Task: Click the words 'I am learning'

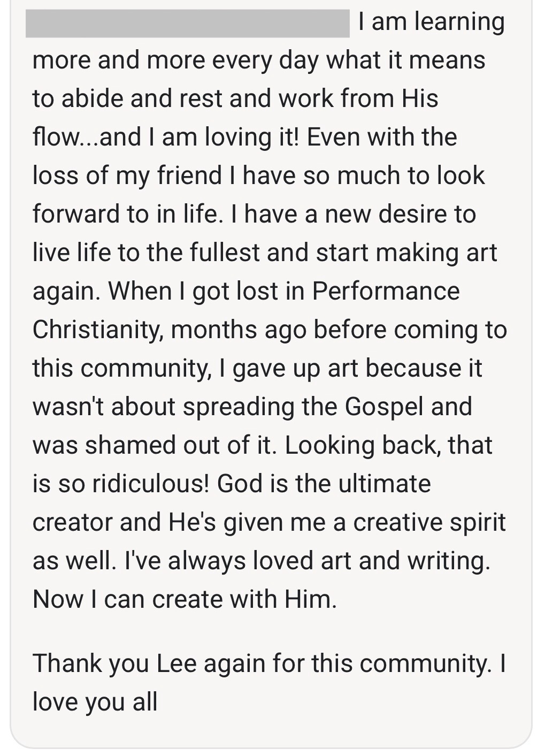Action: tap(431, 22)
